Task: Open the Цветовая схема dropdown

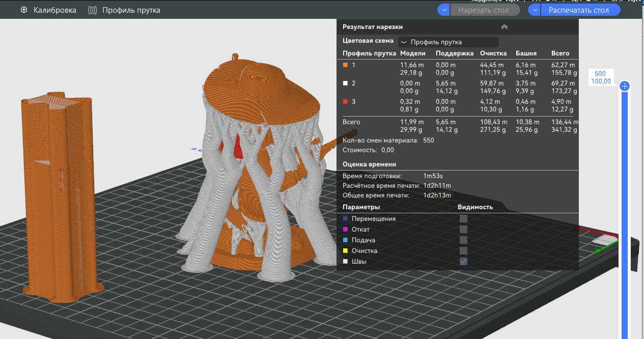Action: pyautogui.click(x=448, y=42)
